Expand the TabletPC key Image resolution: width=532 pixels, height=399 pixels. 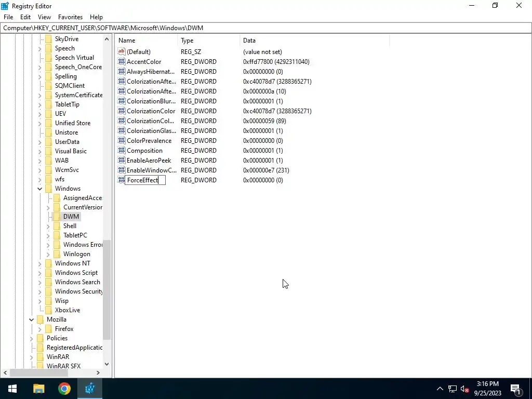click(x=48, y=235)
